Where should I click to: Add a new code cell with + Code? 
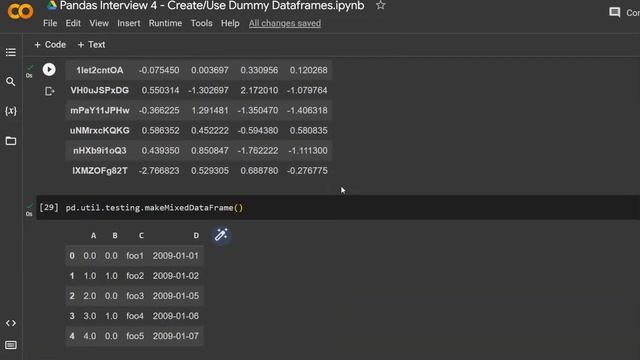click(50, 44)
